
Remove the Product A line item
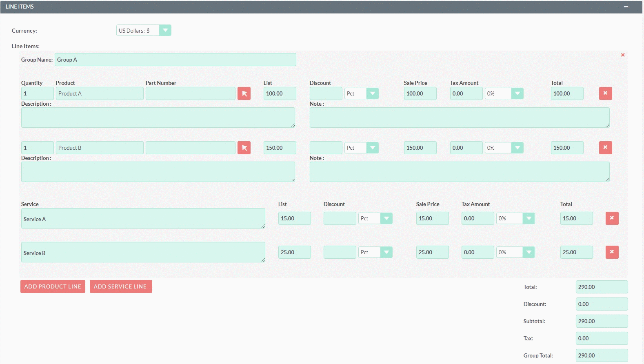tap(605, 93)
